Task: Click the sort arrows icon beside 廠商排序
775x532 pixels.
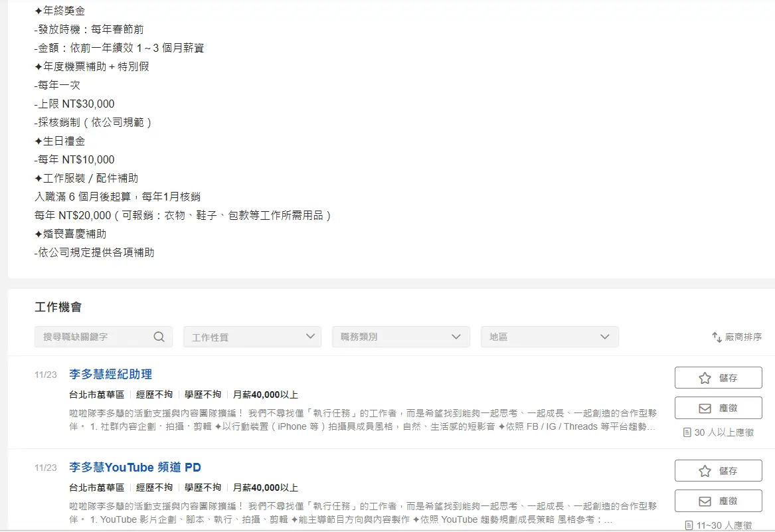Action: click(x=717, y=337)
